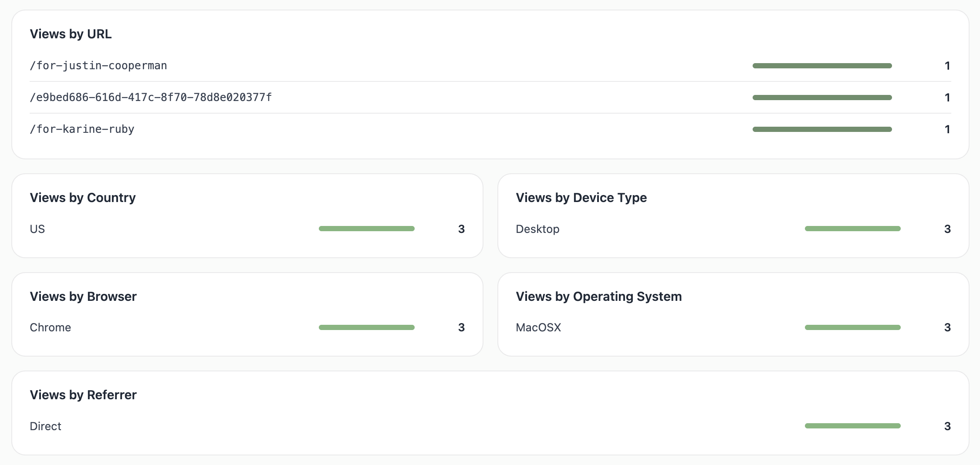Click the Desktop view count 3
This screenshot has height=465, width=980.
[x=947, y=229]
